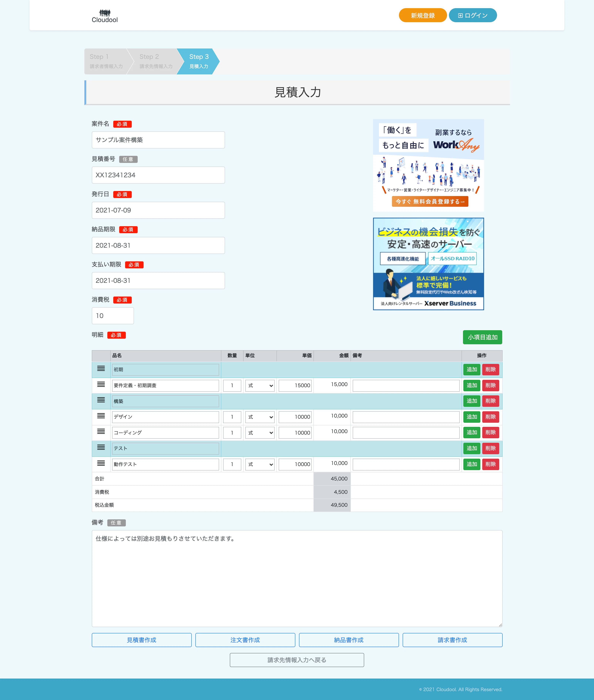Focus the 案件名 input field
Image resolution: width=594 pixels, height=700 pixels.
point(158,140)
